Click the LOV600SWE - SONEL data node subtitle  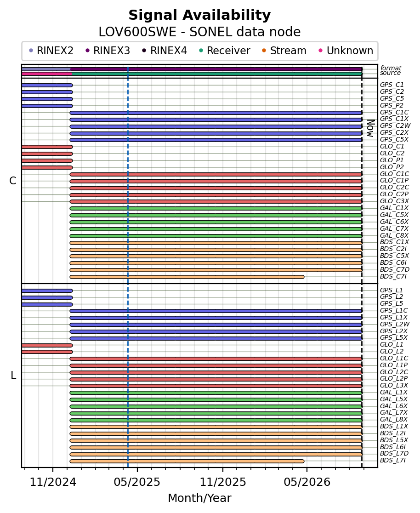click(x=199, y=32)
